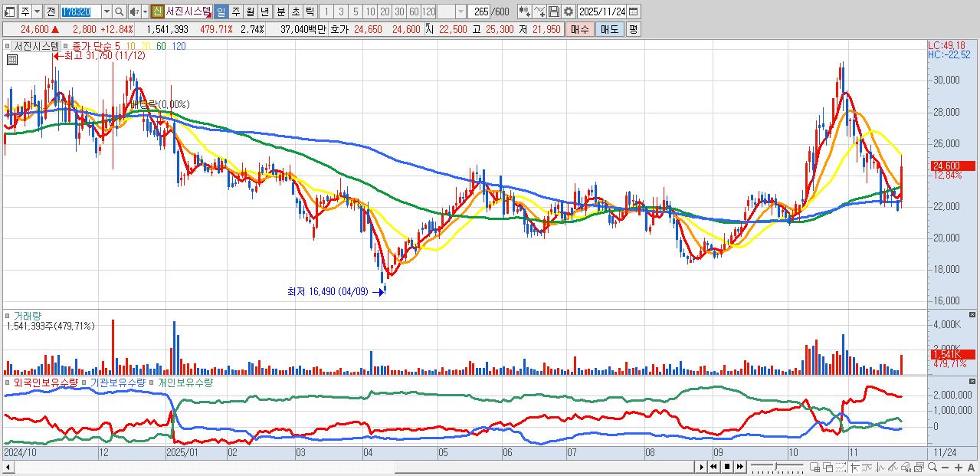
Task: Toggle the 기관보유수량 indicator square marker
Action: click(x=85, y=382)
